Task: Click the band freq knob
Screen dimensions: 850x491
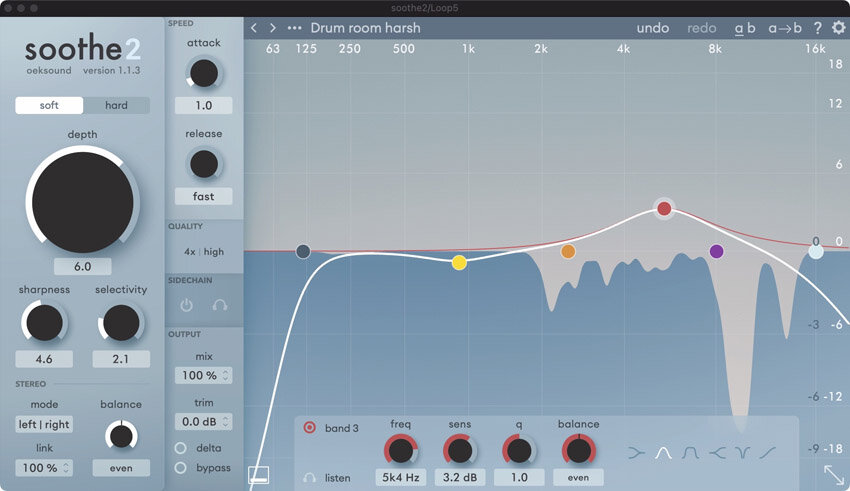Action: tap(401, 451)
